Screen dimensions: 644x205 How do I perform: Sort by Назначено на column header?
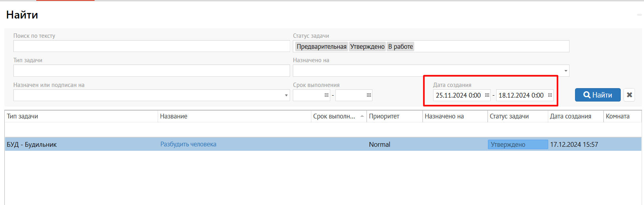[455, 116]
